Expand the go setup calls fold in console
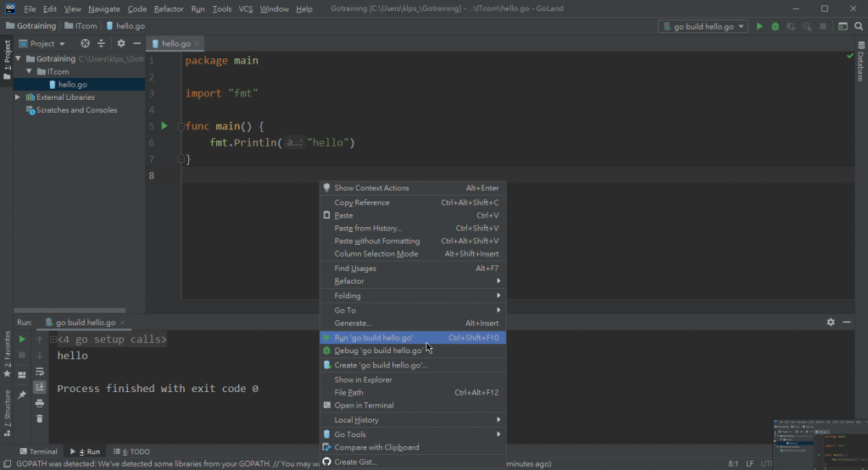Image resolution: width=868 pixels, height=470 pixels. coord(53,340)
